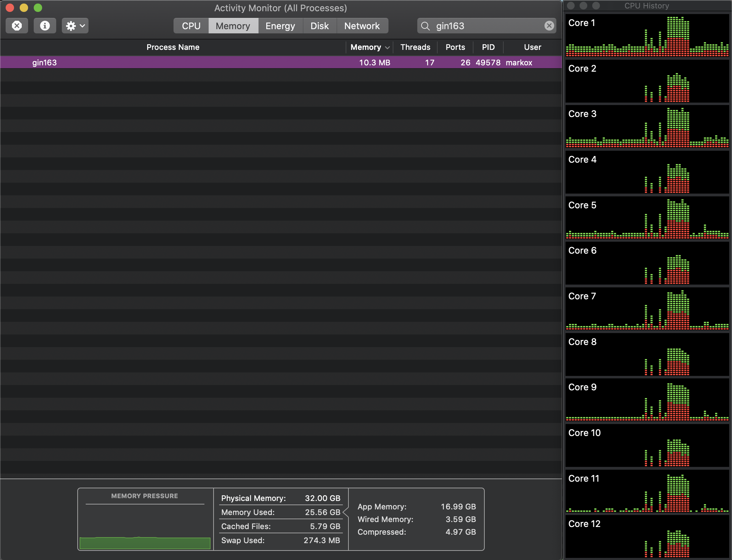The width and height of the screenshot is (732, 560).
Task: Toggle sort arrow on Memory column
Action: (x=387, y=47)
